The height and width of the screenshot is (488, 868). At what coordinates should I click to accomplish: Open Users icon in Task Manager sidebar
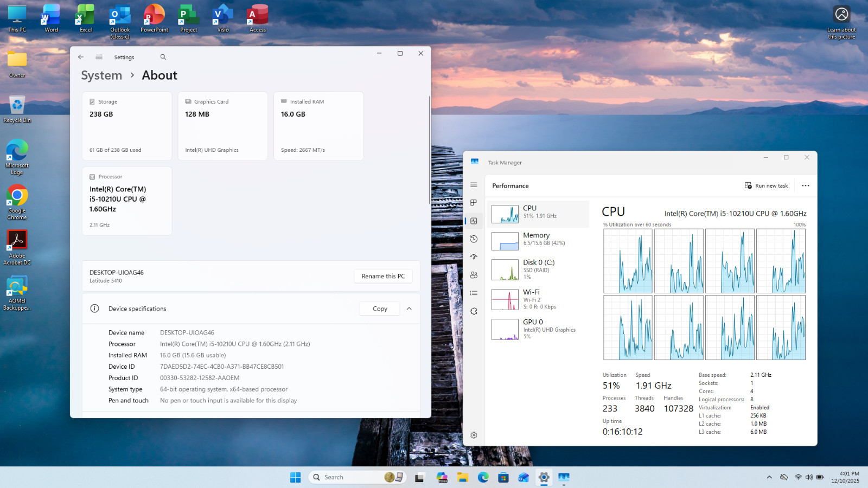(x=474, y=275)
